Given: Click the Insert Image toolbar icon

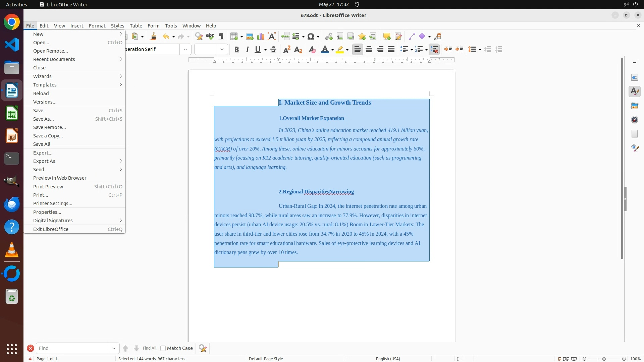Looking at the screenshot, I should click(250, 37).
